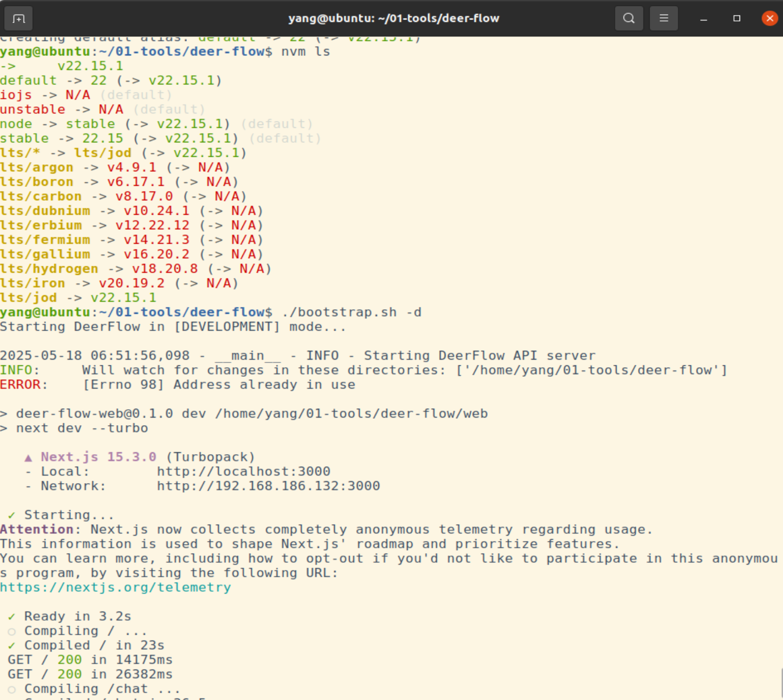The height and width of the screenshot is (700, 783).
Task: Click the 'Will watch for changes' INFO line
Action: (x=364, y=370)
